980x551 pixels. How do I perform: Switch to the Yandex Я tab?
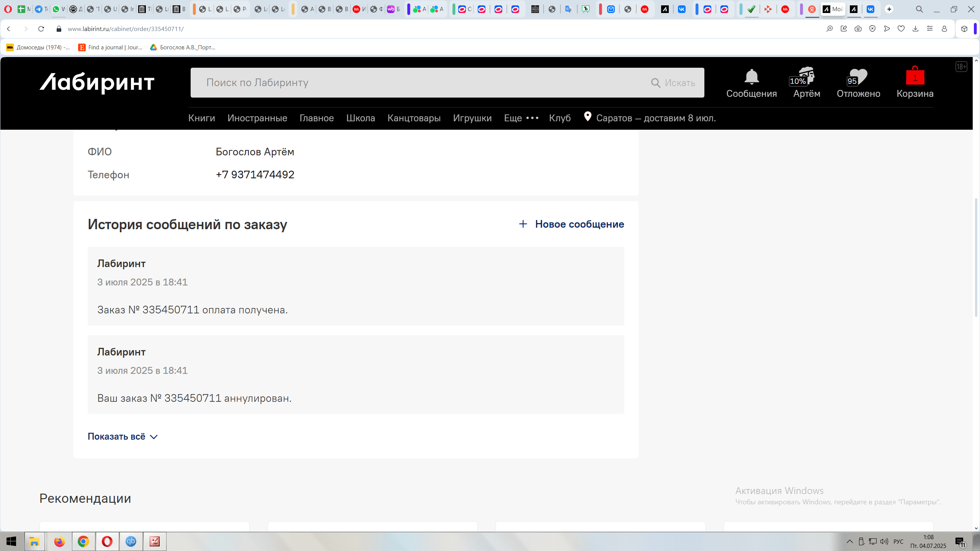[x=812, y=9]
